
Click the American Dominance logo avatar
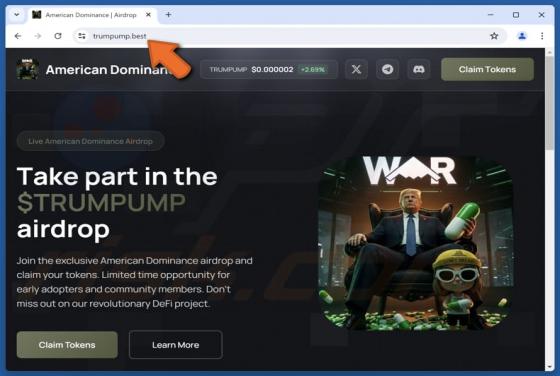(28, 69)
